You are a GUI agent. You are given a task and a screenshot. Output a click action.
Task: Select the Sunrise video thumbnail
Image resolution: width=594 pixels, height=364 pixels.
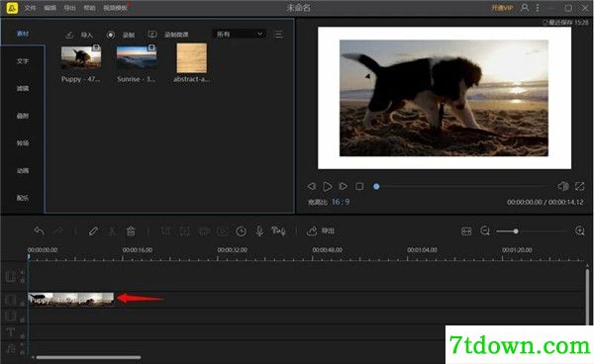coord(137,57)
